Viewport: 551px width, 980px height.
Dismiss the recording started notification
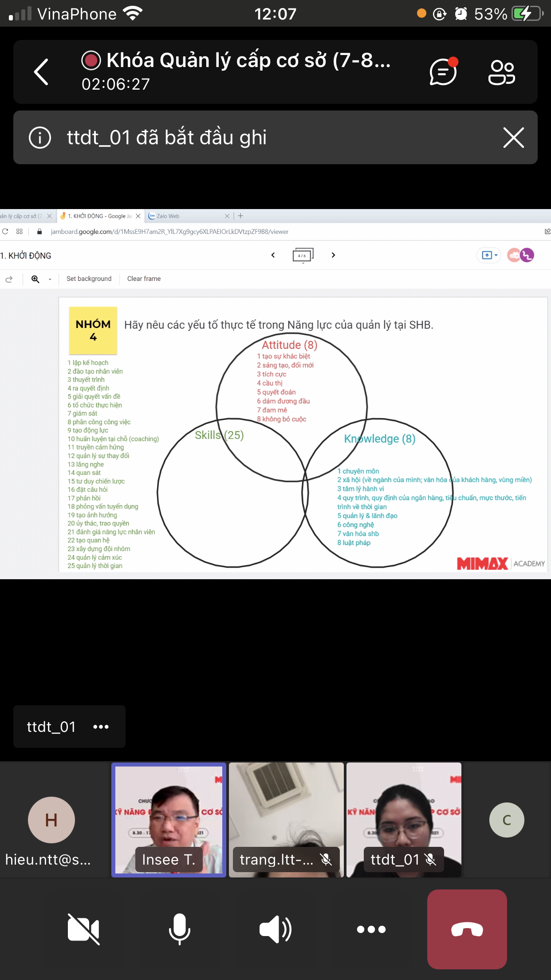pos(514,138)
